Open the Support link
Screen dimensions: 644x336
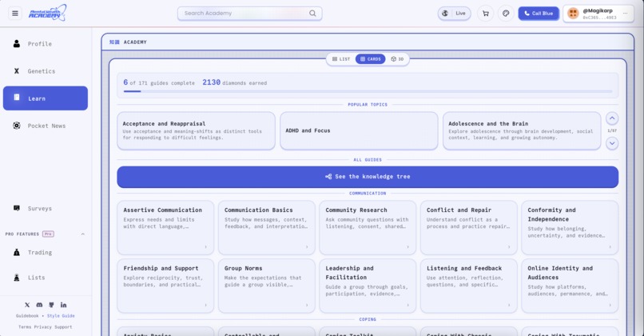point(63,327)
